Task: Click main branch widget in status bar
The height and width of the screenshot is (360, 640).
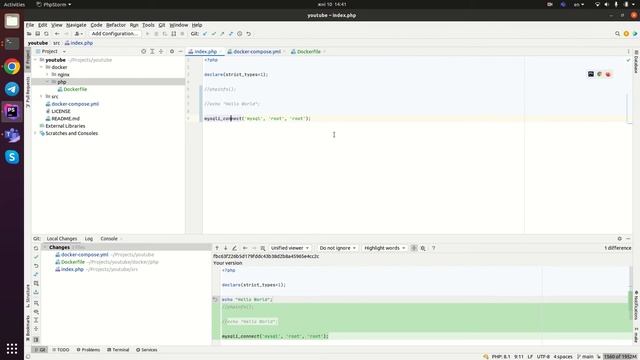Action: click(585, 357)
